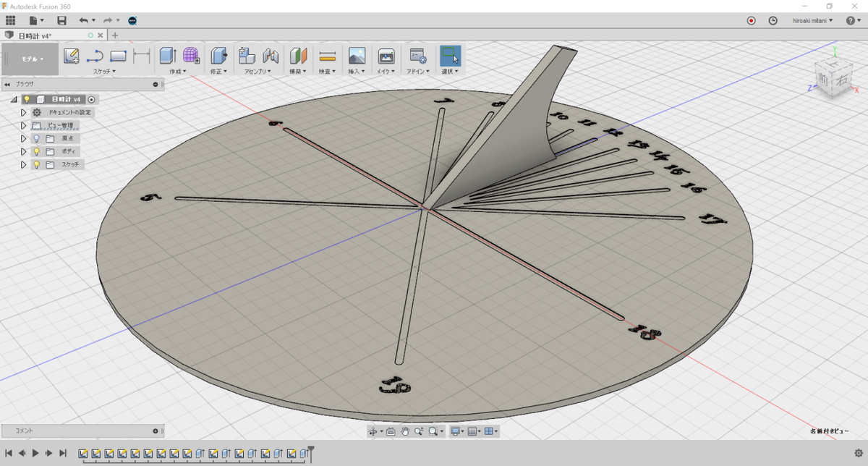Select the Extrude tool
This screenshot has height=466, width=868.
pyautogui.click(x=168, y=56)
